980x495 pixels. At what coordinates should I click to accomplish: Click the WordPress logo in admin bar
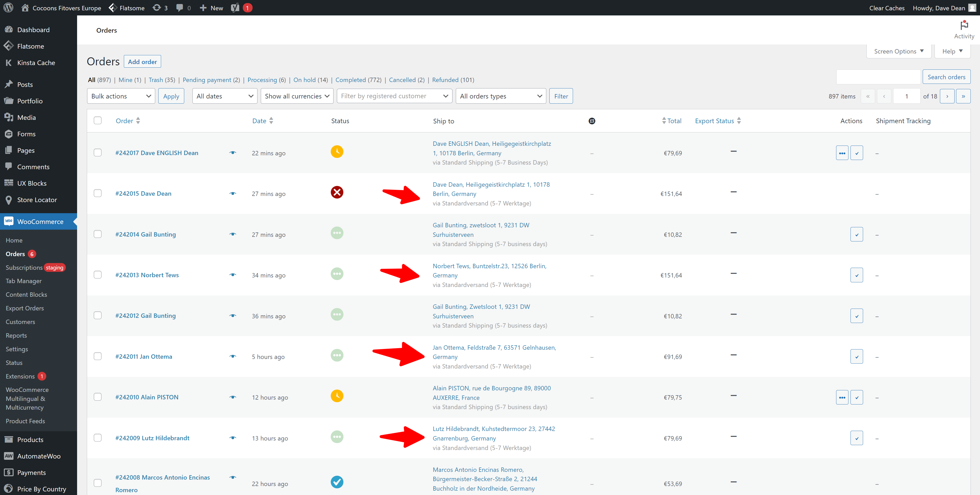(8, 8)
